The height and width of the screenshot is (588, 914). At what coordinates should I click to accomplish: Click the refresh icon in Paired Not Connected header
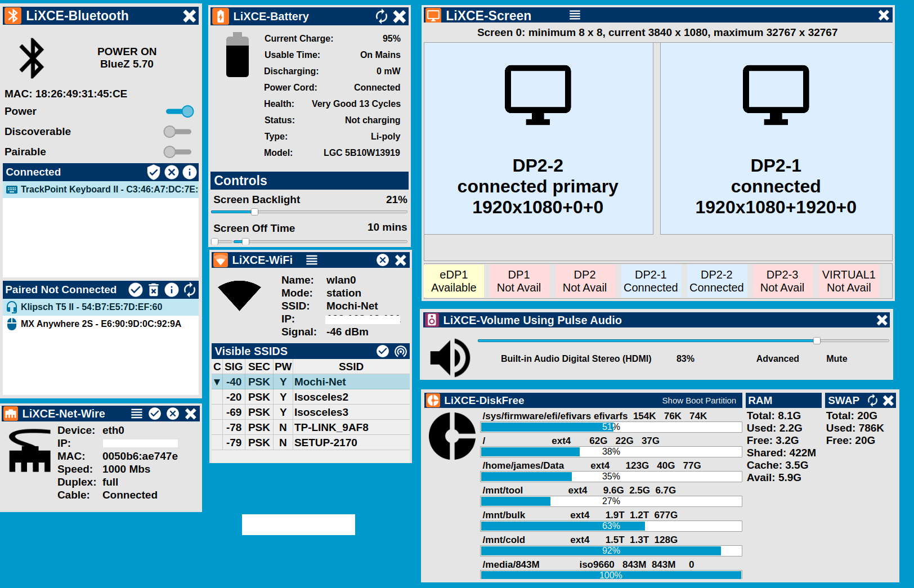tap(190, 290)
